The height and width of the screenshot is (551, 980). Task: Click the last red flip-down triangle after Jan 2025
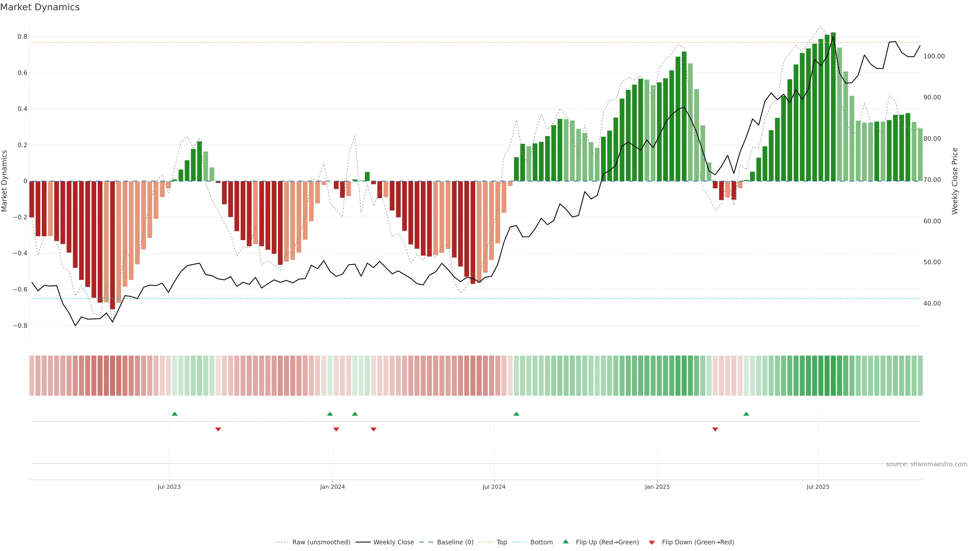pyautogui.click(x=715, y=429)
